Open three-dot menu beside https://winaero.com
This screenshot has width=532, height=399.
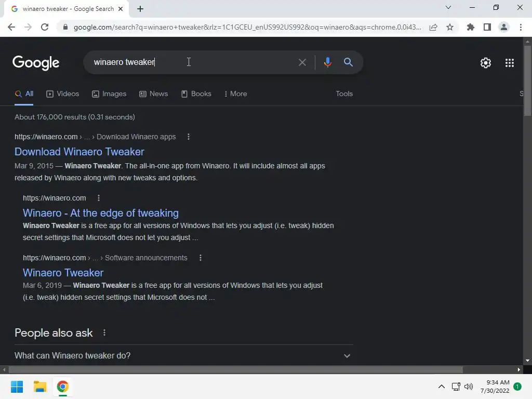tap(99, 198)
